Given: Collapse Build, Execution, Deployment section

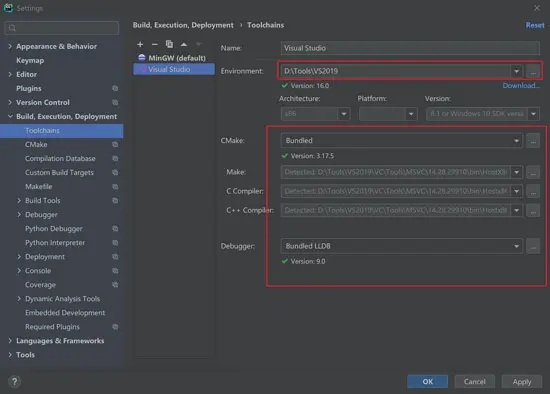Looking at the screenshot, I should pyautogui.click(x=10, y=116).
